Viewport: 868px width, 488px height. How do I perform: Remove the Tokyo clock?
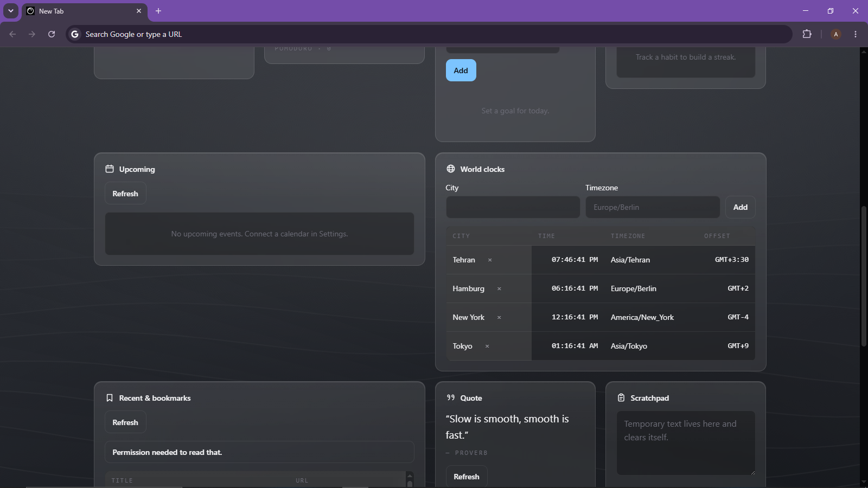[487, 346]
